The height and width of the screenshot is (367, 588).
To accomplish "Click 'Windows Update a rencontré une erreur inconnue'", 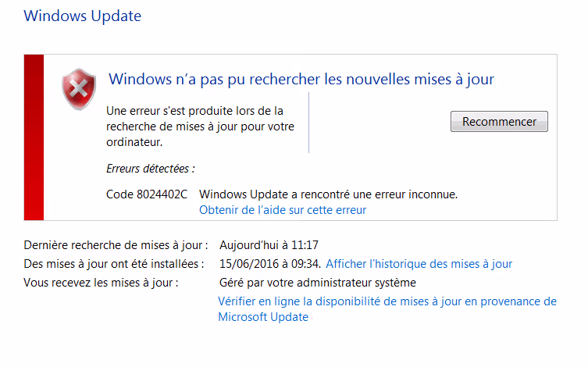I will pyautogui.click(x=328, y=194).
